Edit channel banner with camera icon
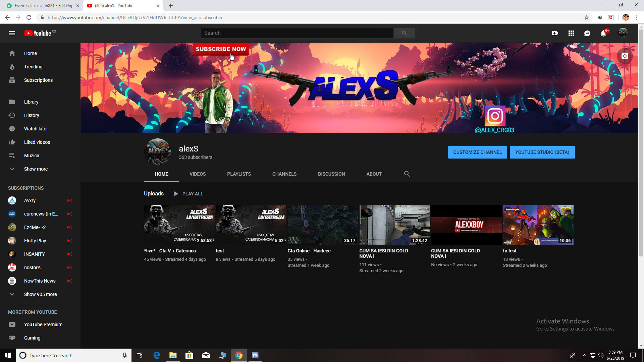 coord(625,56)
